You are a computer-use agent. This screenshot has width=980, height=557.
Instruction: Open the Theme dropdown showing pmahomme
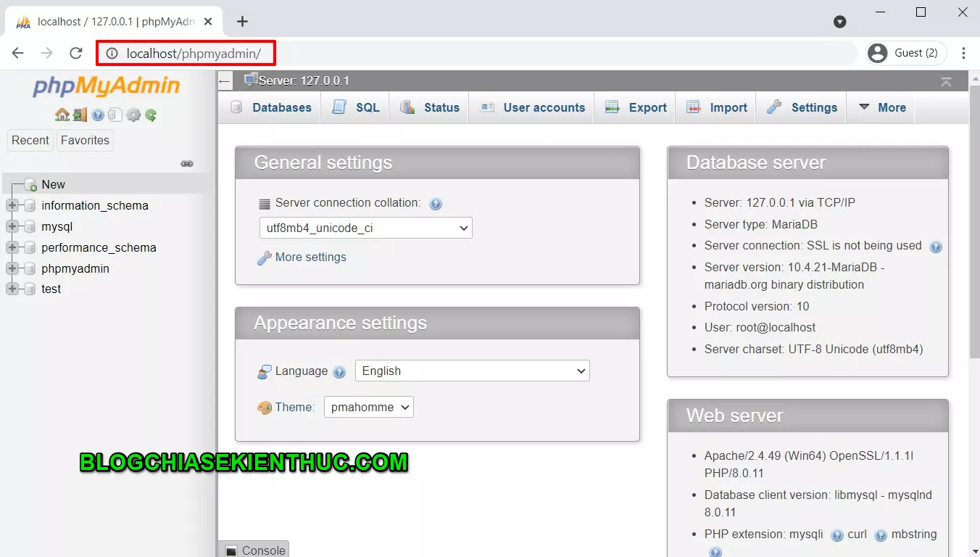368,407
